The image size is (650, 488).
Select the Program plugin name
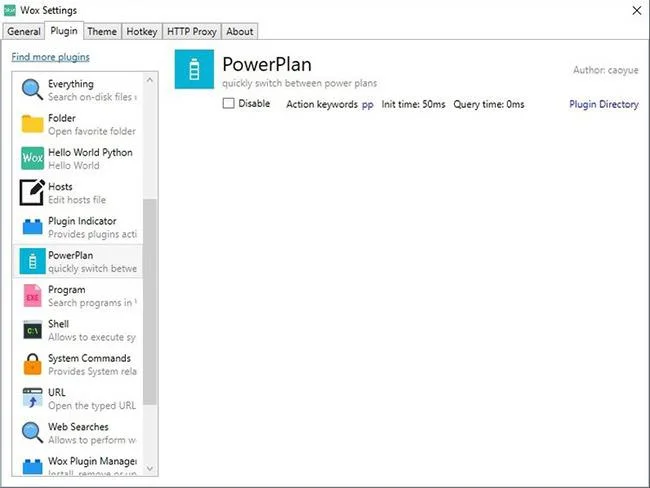[x=67, y=290]
